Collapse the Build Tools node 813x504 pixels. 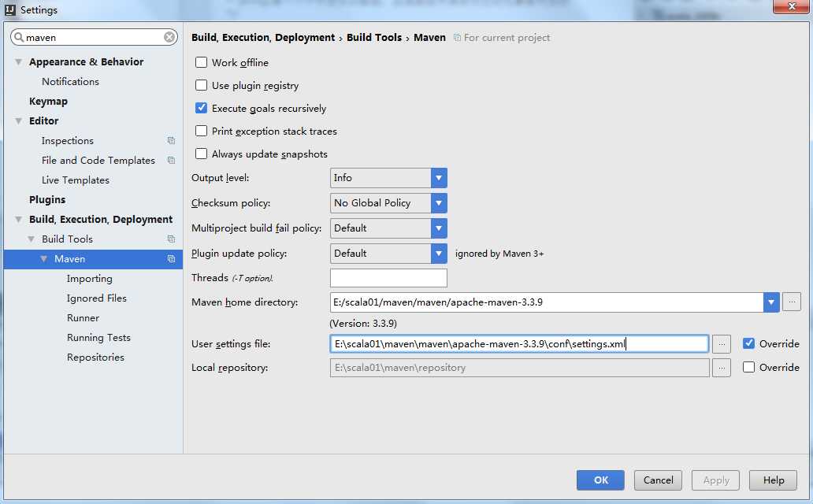(31, 239)
